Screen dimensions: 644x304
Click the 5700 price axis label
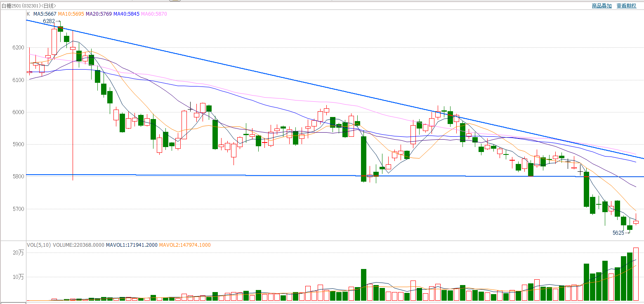click(18, 209)
